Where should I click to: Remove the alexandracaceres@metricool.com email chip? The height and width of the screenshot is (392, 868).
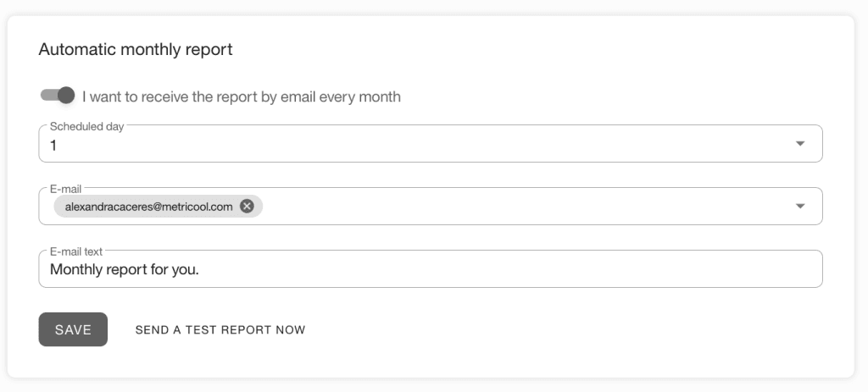tap(247, 207)
